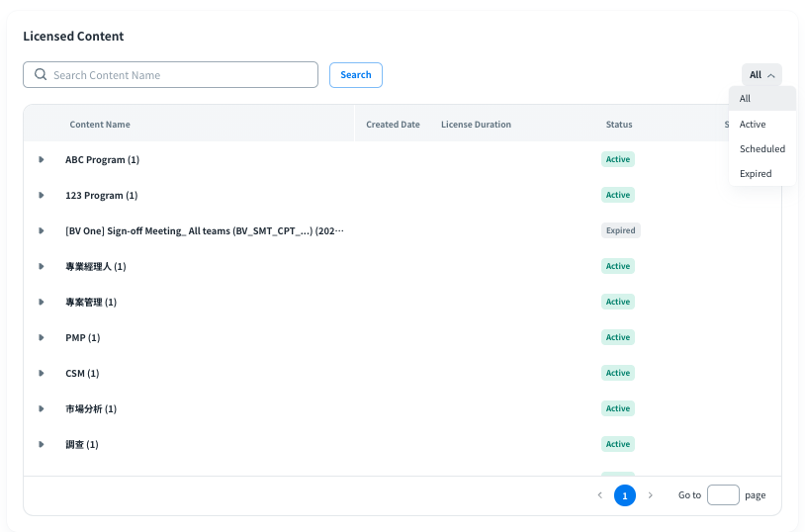Image resolution: width=805 pixels, height=532 pixels.
Task: Collapse the All status filter dropdown
Action: pyautogui.click(x=761, y=75)
